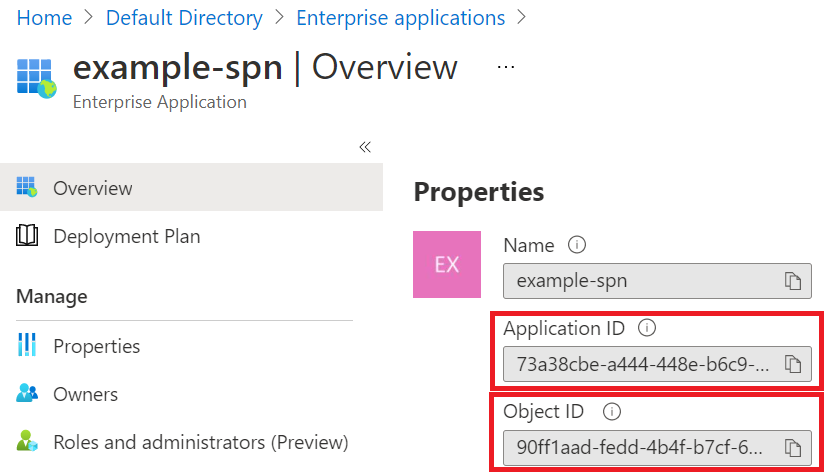Click the example-spn enterprise application icon
839x474 pixels.
pyautogui.click(x=37, y=77)
